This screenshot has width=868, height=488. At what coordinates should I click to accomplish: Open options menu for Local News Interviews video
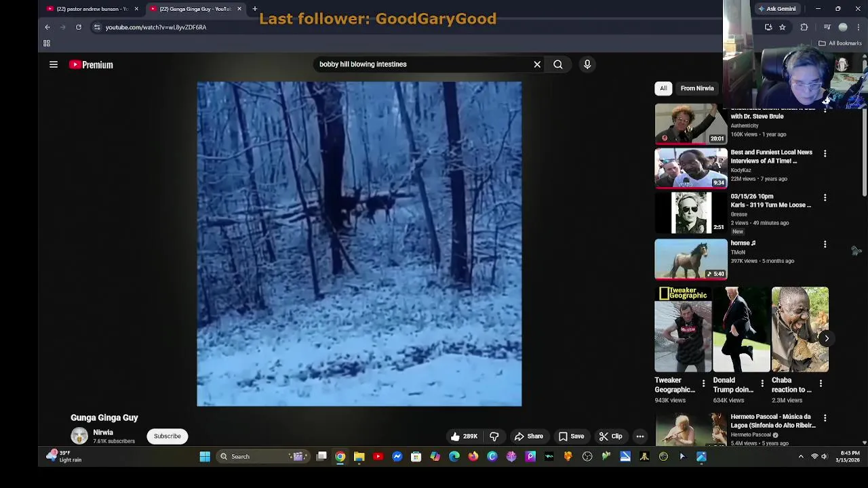[825, 154]
